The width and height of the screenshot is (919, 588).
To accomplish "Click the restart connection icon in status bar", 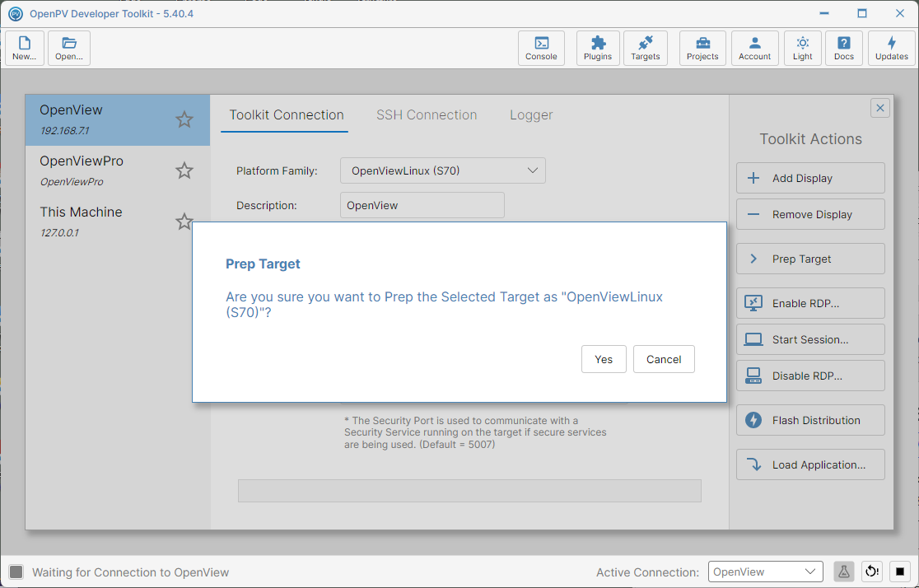I will coord(871,572).
